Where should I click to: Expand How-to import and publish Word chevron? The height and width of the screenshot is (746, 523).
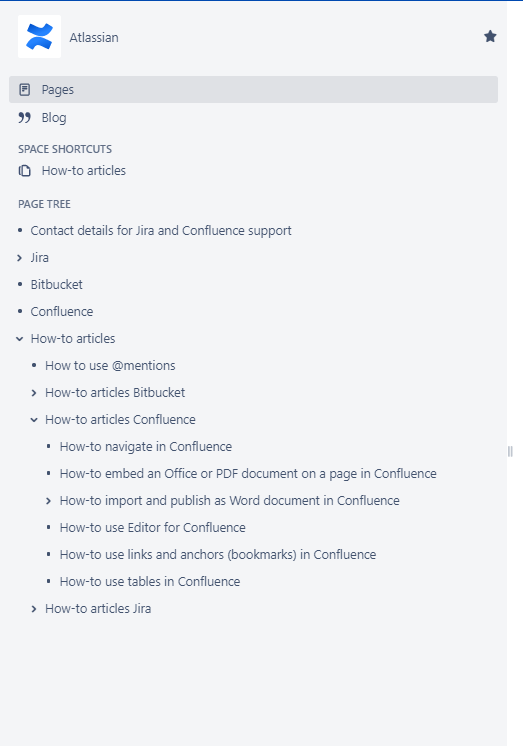(x=48, y=501)
